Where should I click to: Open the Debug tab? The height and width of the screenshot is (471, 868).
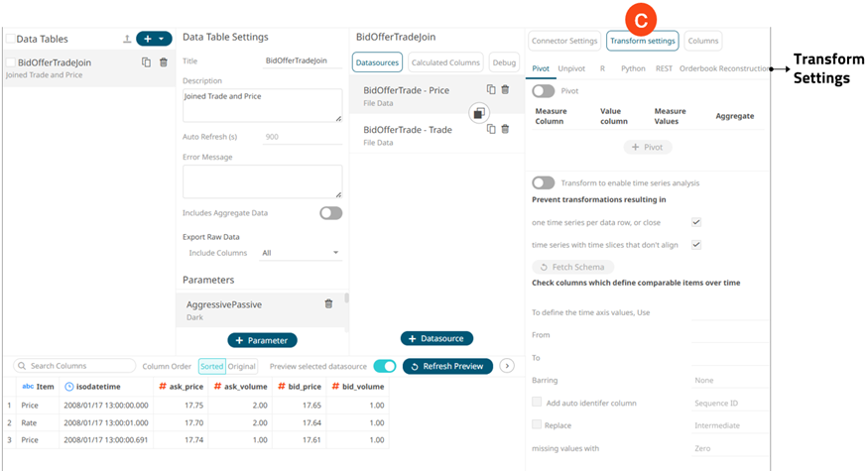(x=504, y=62)
